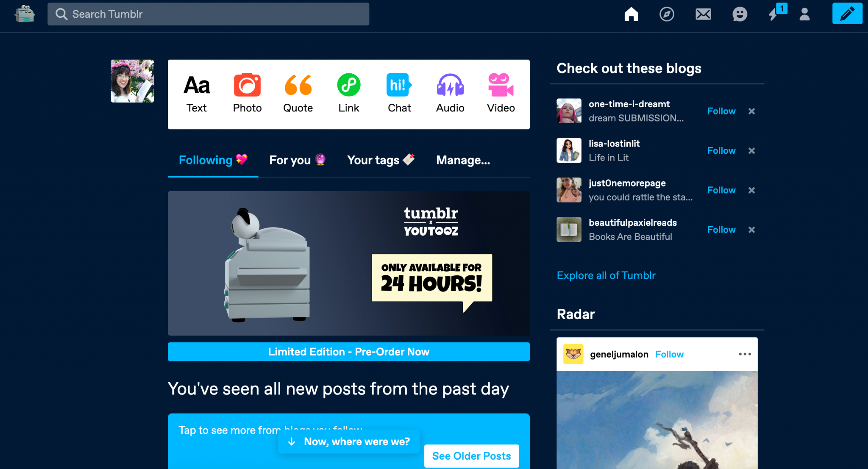Open the Your Tags tab

[381, 160]
